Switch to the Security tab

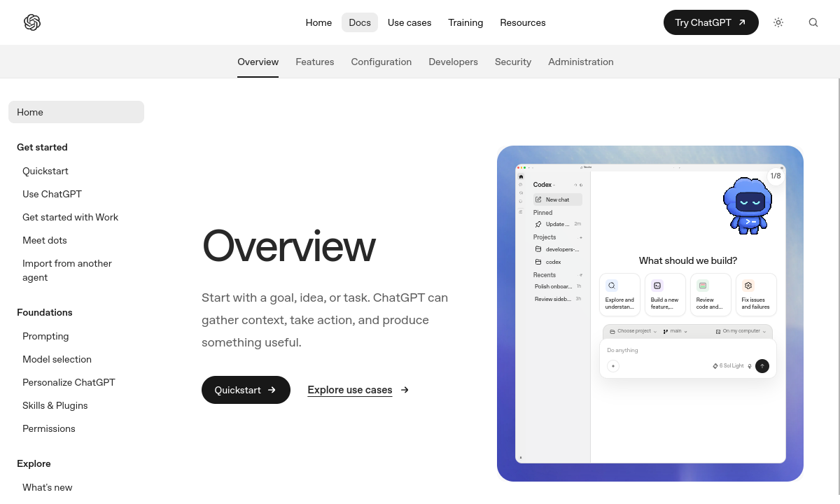(x=513, y=62)
